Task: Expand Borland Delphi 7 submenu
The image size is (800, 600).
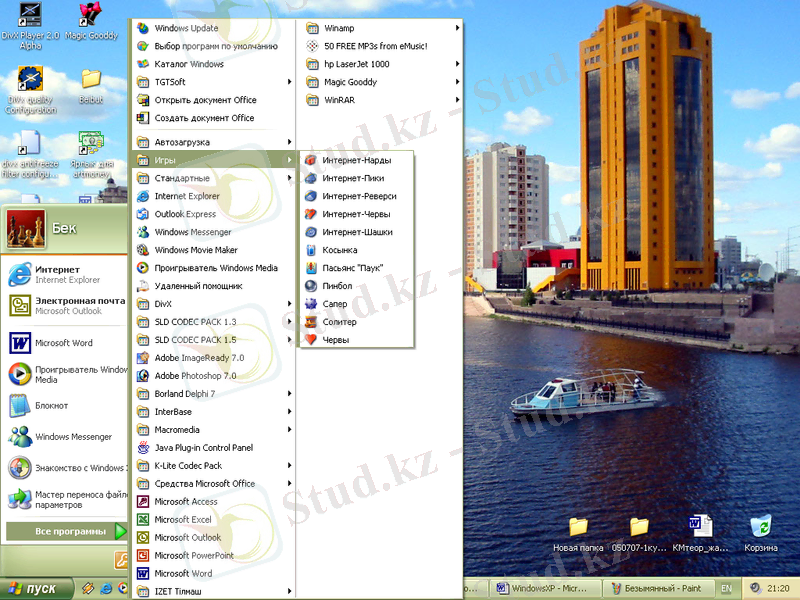Action: pyautogui.click(x=184, y=394)
